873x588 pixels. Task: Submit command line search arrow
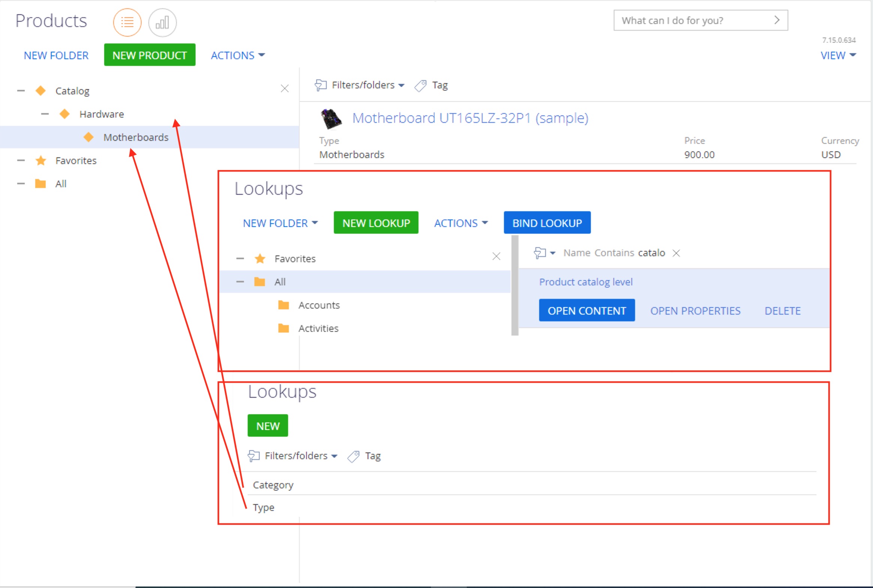pyautogui.click(x=777, y=20)
